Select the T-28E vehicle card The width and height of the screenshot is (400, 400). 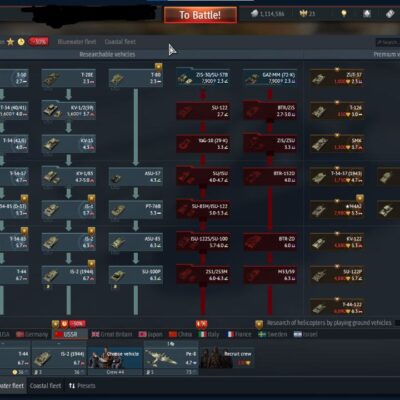(x=69, y=78)
